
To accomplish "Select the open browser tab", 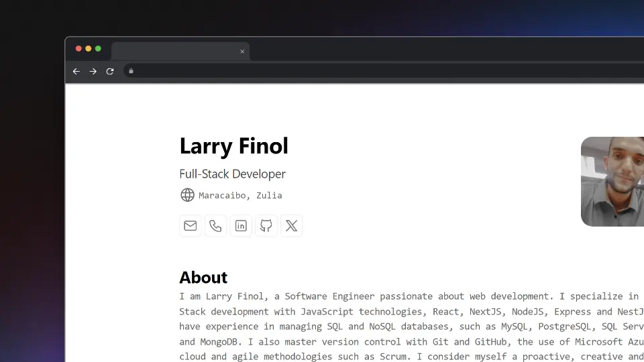I will coord(174,52).
